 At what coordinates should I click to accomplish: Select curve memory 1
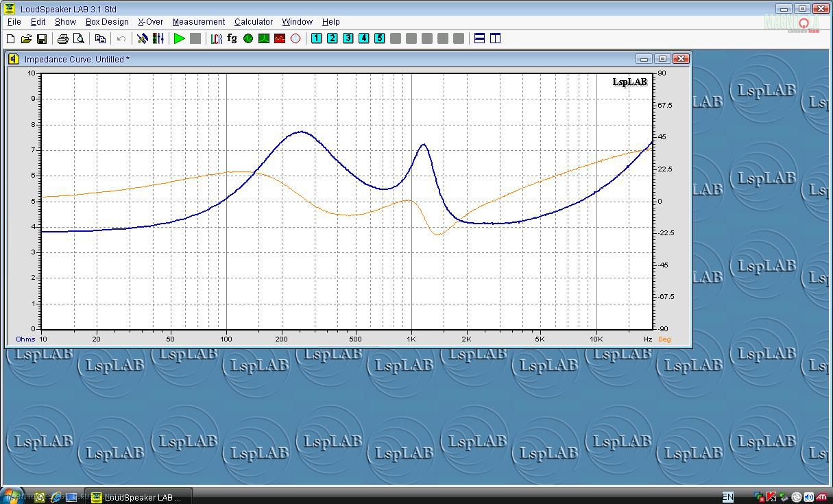point(316,38)
